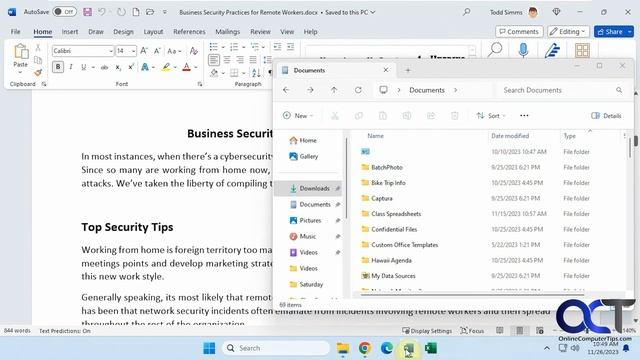
Task: Click Add-ins grid icon in ribbon
Action: [582, 51]
